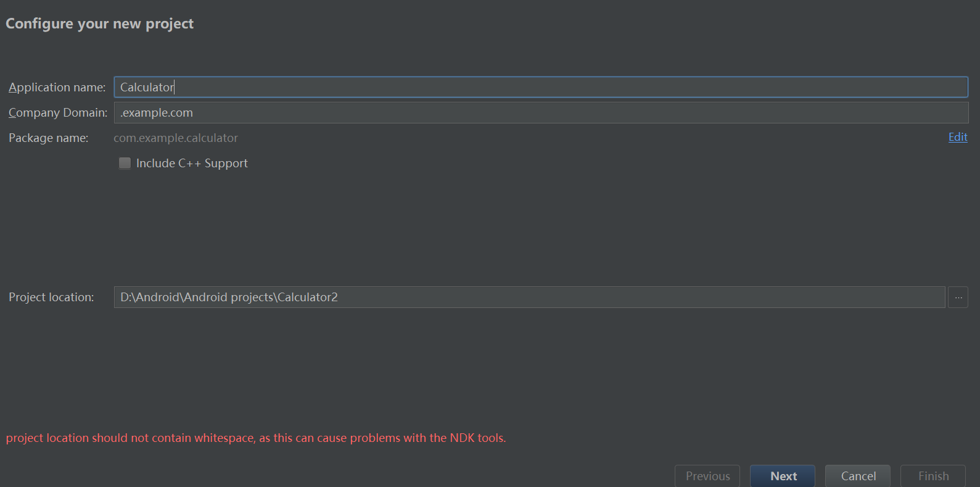Click the red whitespace warning message
Image resolution: width=980 pixels, height=487 pixels.
[256, 438]
